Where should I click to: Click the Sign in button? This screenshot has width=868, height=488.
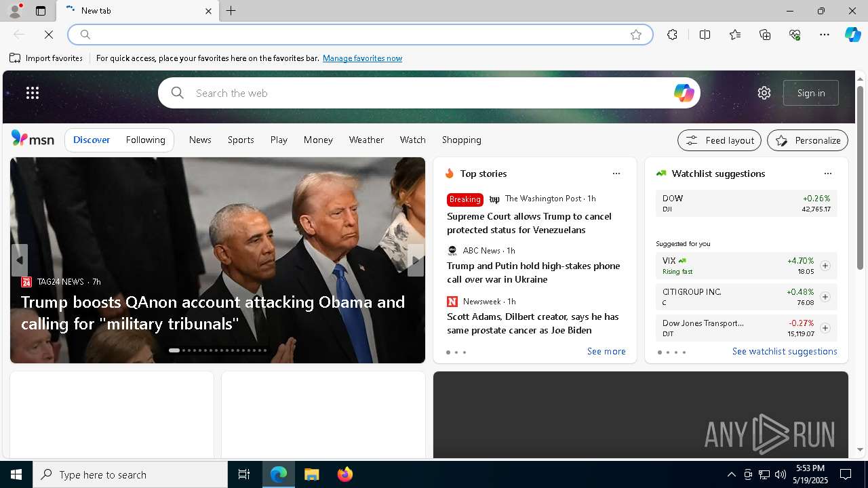[811, 93]
